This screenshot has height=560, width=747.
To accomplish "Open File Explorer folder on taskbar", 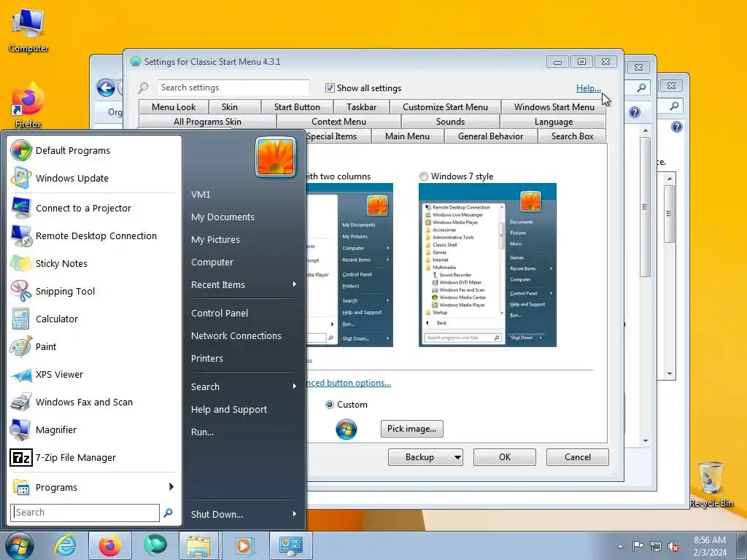I will pyautogui.click(x=198, y=545).
